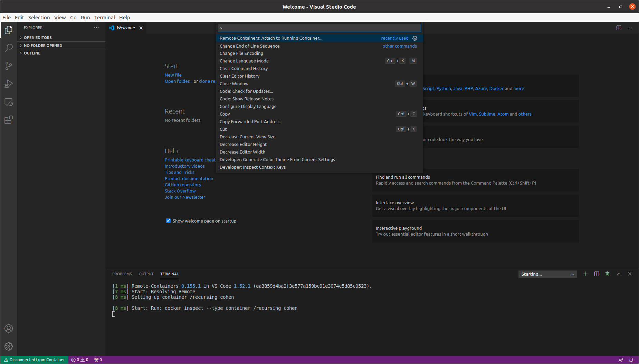Open the Selection menu
The image size is (639, 364).
39,18
